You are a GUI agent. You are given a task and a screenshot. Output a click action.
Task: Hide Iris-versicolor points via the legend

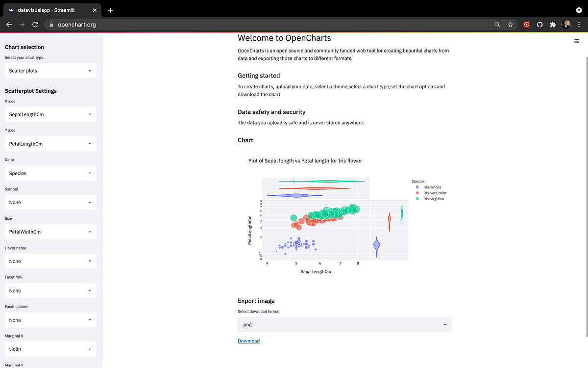tap(434, 193)
